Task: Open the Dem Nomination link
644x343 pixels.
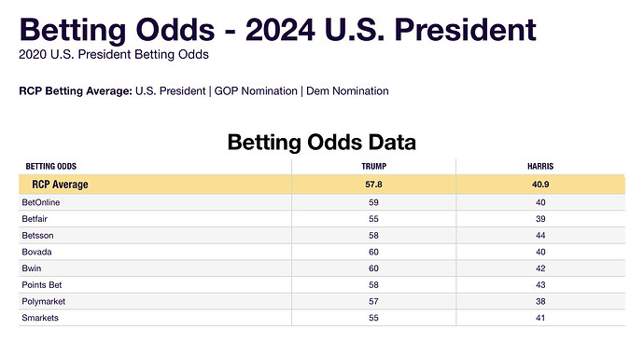Action: (347, 91)
